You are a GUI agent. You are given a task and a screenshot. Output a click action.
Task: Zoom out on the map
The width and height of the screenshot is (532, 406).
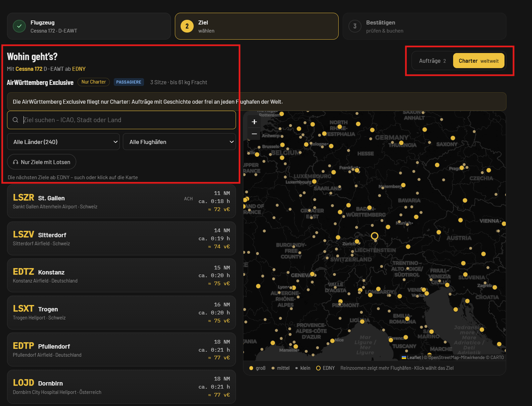(x=254, y=134)
